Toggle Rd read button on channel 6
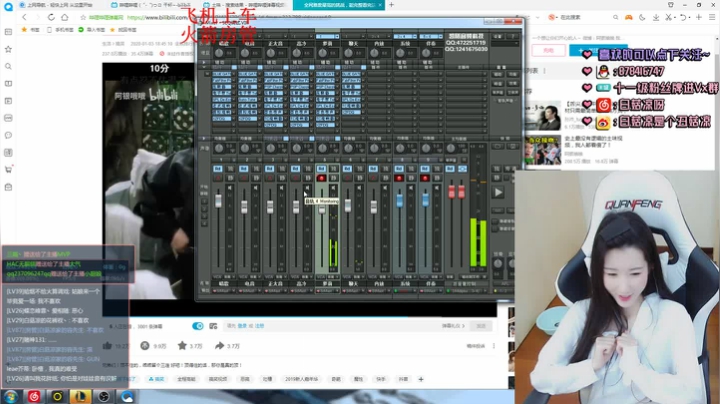 (x=347, y=169)
